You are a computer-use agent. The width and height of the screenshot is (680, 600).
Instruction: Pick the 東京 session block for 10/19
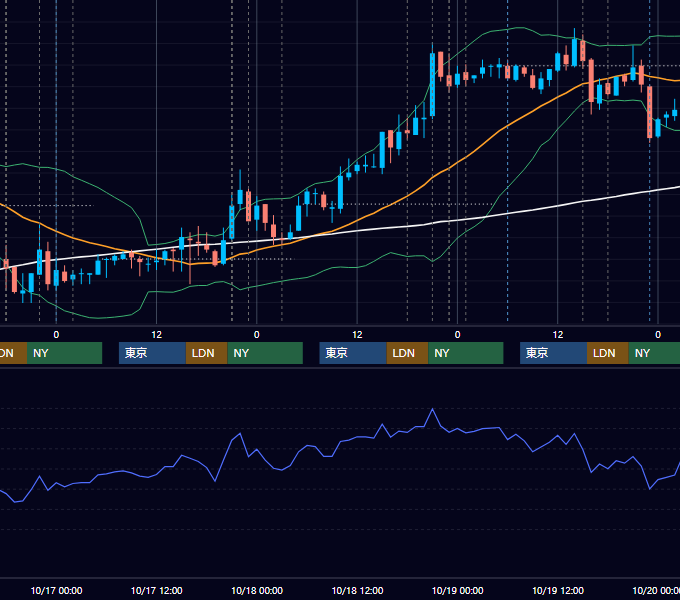(553, 353)
